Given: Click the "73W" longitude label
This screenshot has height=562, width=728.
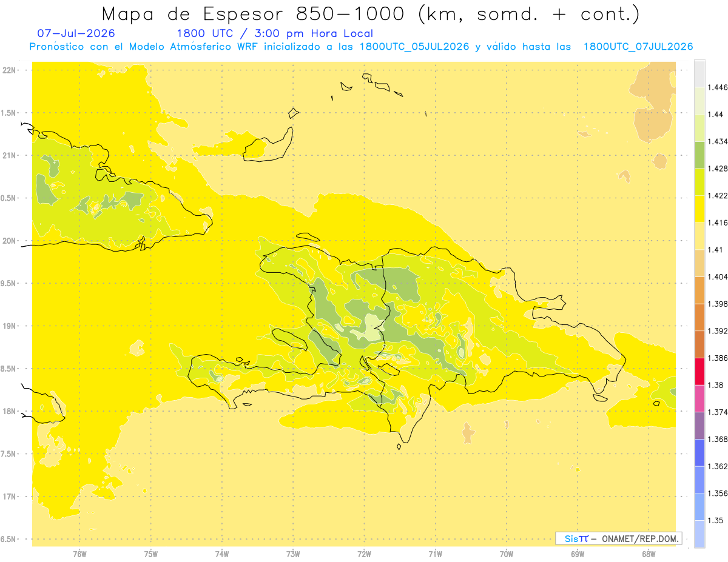Looking at the screenshot, I should 293,554.
